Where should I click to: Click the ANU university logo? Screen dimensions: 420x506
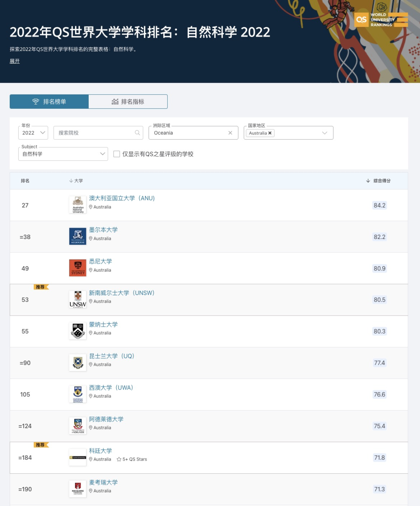tap(78, 205)
